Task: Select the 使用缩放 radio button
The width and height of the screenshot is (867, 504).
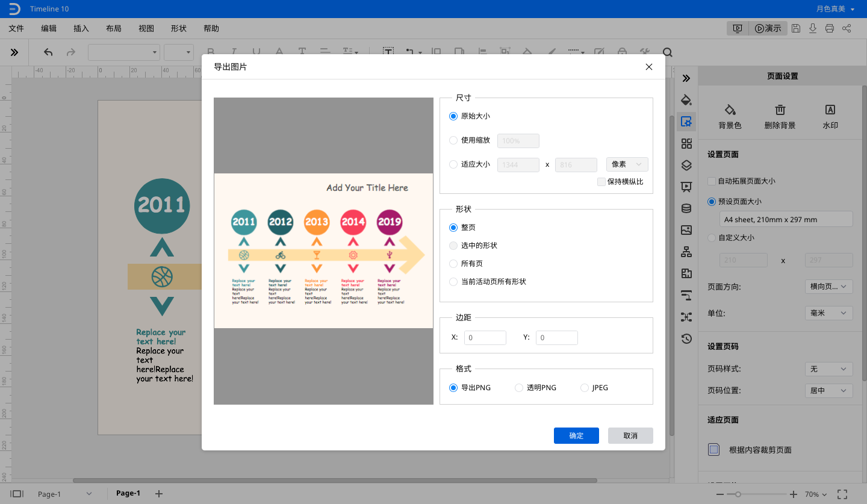Action: (x=453, y=140)
